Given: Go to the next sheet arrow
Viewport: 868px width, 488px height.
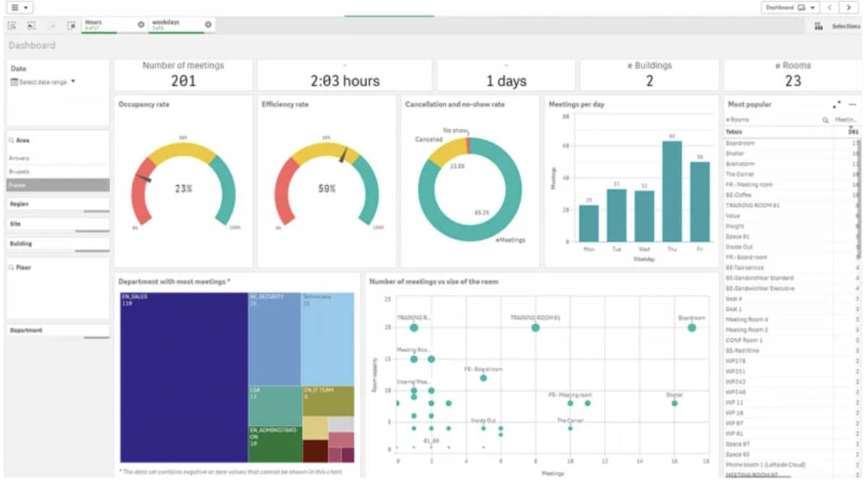Looking at the screenshot, I should pos(848,7).
